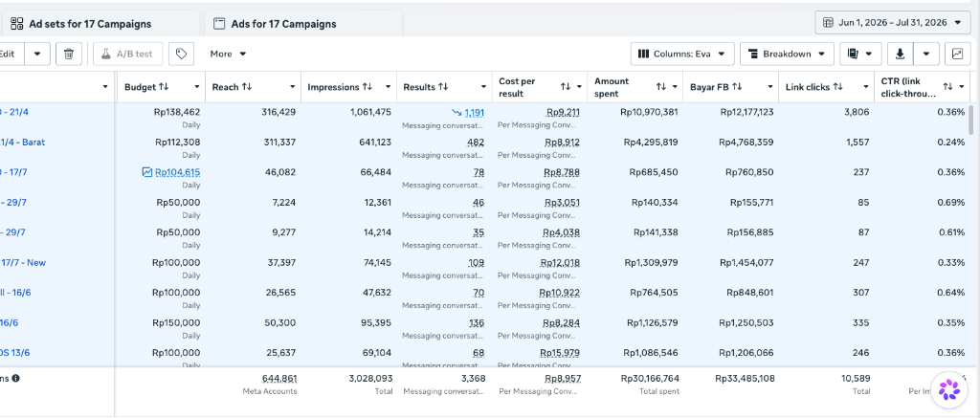The image size is (980, 418).
Task: Open the purple assistant floating button
Action: [948, 388]
